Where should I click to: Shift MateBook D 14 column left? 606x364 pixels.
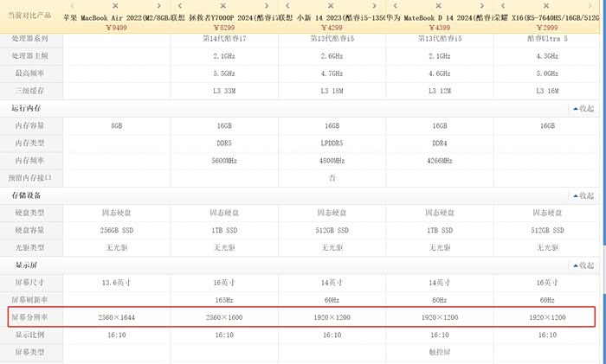(395, 6)
